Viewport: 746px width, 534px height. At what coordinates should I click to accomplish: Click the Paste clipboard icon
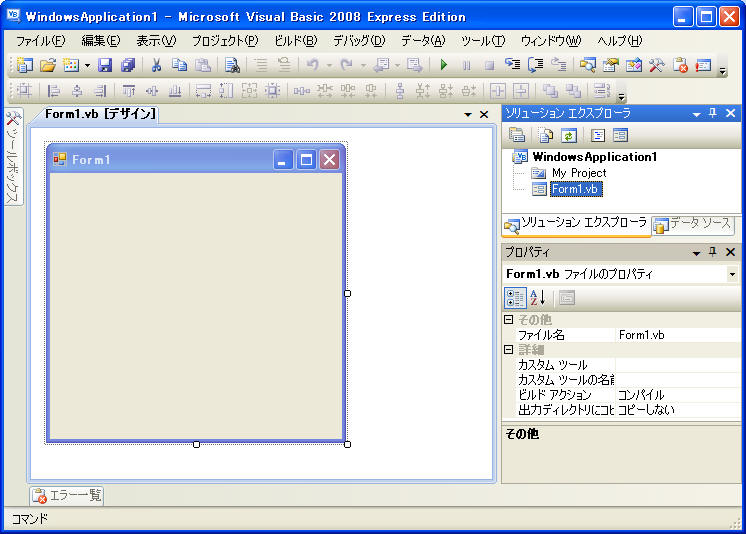click(203, 65)
